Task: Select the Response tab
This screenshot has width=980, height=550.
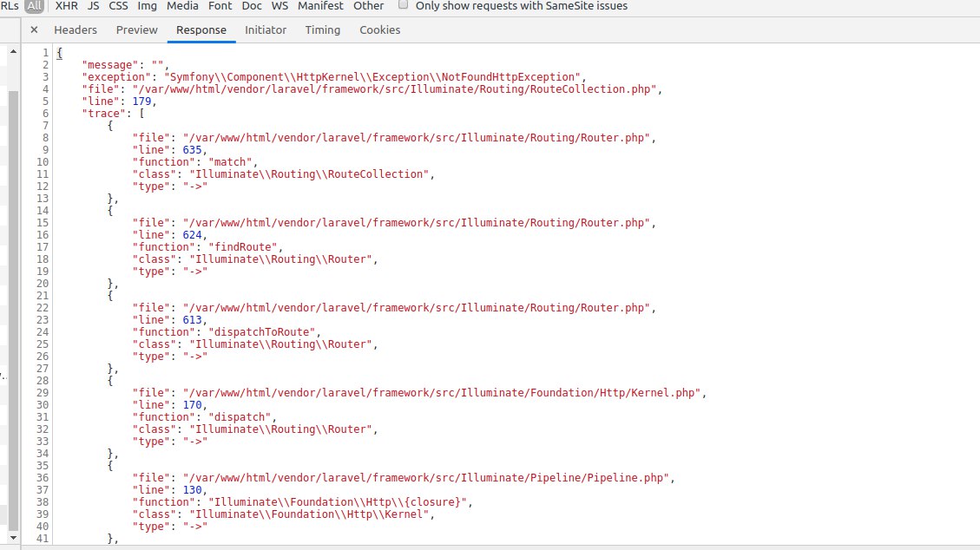Action: point(201,30)
